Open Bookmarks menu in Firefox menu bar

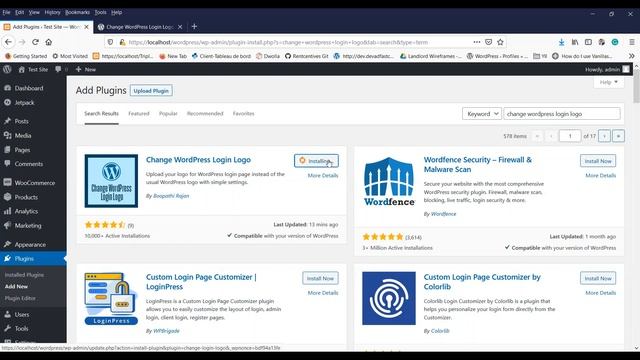tap(77, 12)
